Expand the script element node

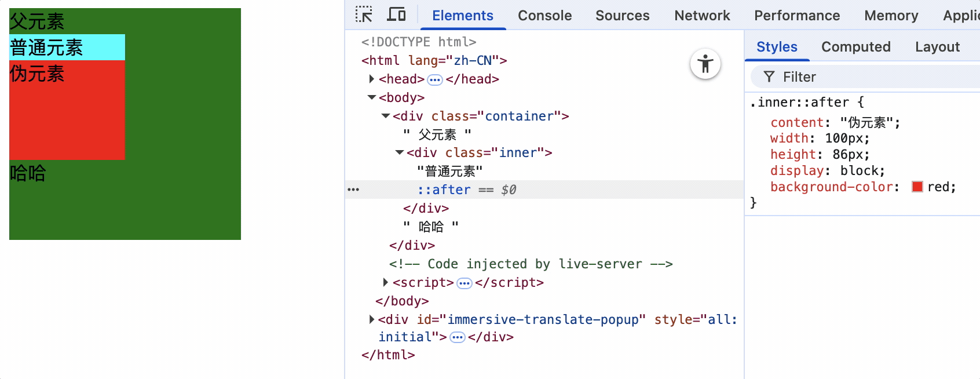click(386, 282)
